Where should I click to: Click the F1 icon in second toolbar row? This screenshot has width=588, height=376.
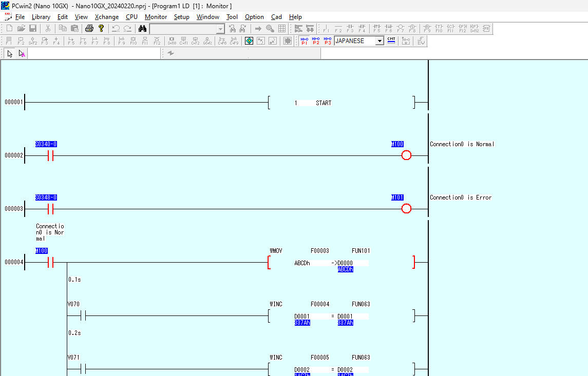coord(9,41)
